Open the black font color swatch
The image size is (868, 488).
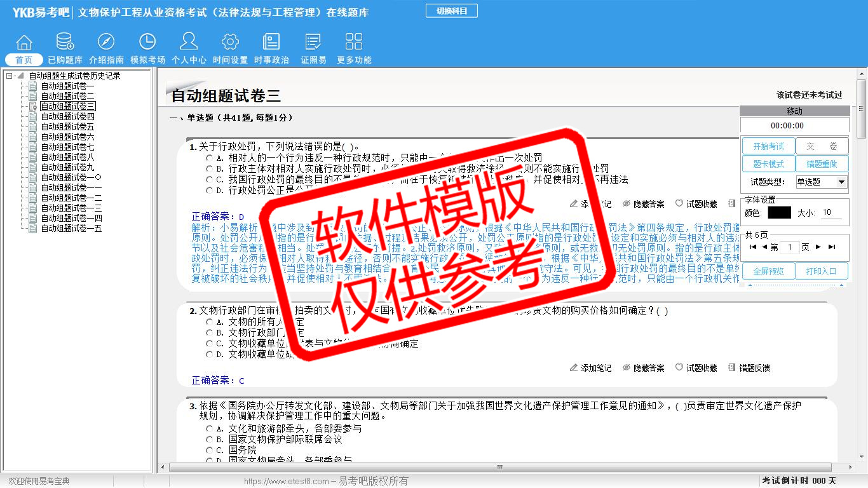[779, 213]
